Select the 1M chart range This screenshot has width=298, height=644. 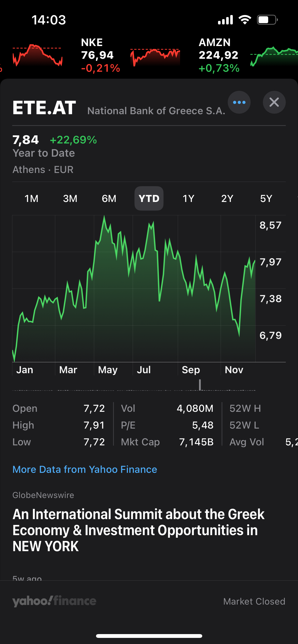click(x=31, y=198)
